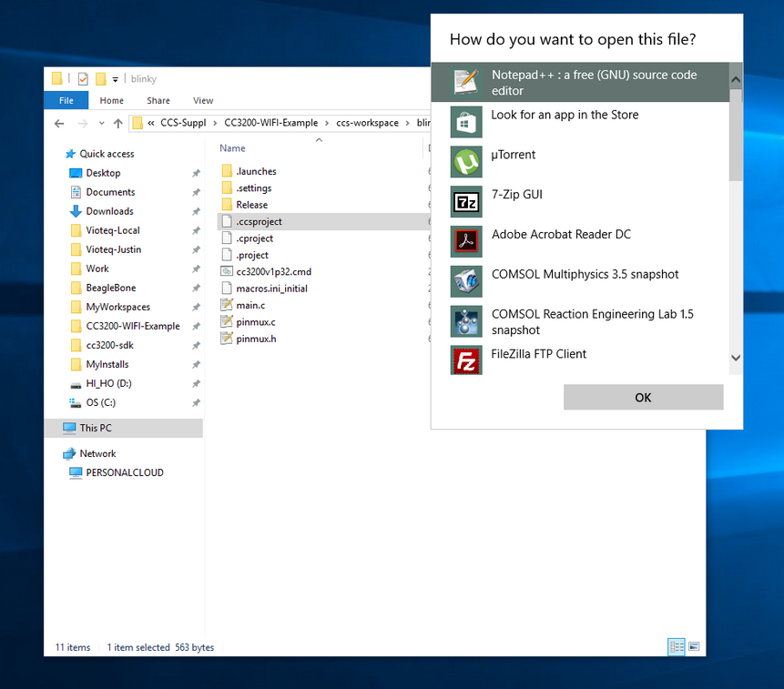Image resolution: width=784 pixels, height=689 pixels.
Task: Switch to Details view layout
Action: pos(676,647)
